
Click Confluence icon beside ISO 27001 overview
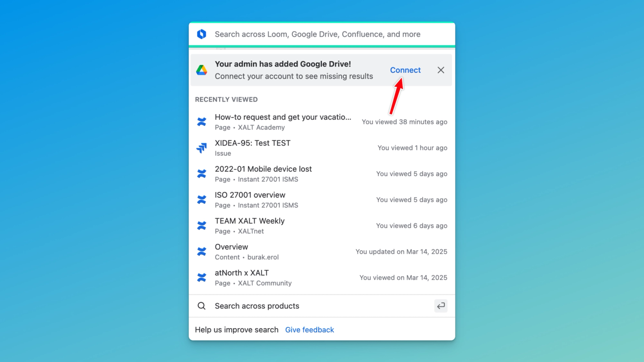tap(202, 200)
